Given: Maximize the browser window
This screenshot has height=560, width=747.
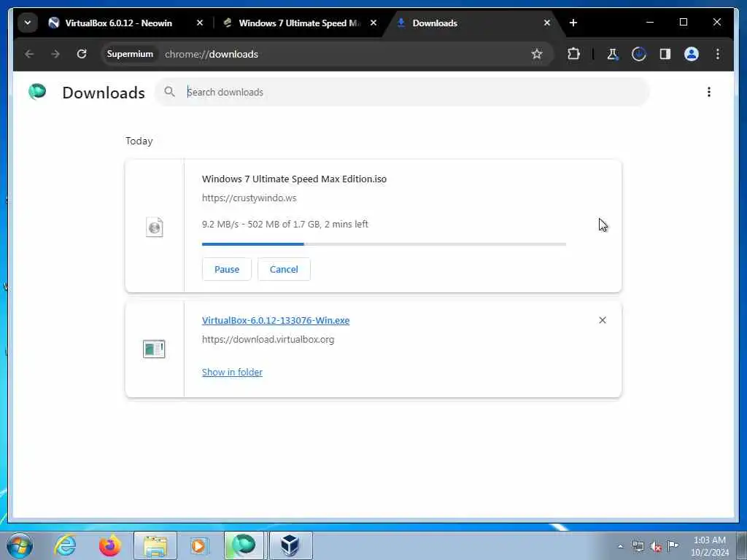Looking at the screenshot, I should 683,23.
